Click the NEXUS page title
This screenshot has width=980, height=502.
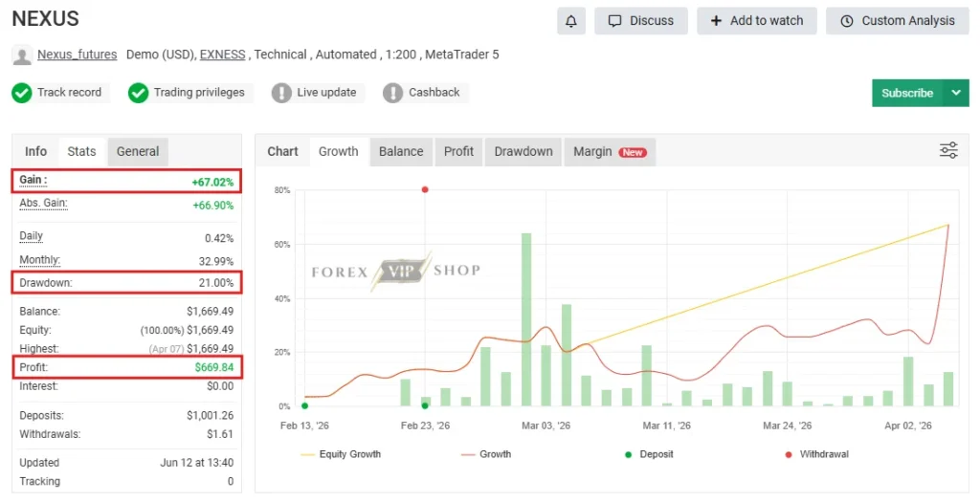coord(46,19)
